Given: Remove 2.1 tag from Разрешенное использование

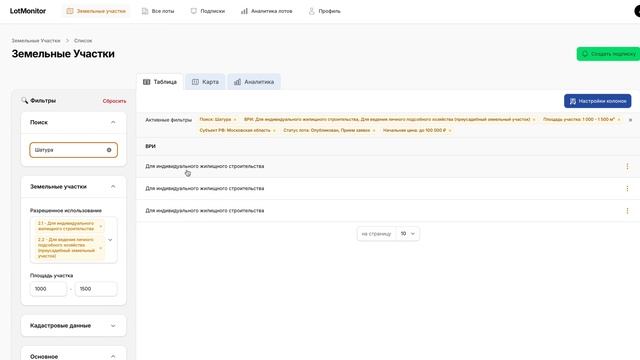Looking at the screenshot, I should pyautogui.click(x=101, y=226).
